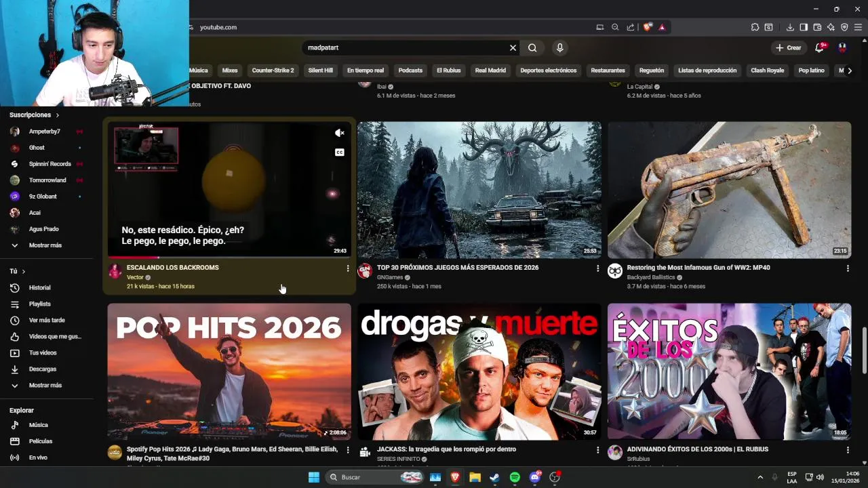Click the rusty MP40 gun thumbnail
The height and width of the screenshot is (488, 868).
729,190
